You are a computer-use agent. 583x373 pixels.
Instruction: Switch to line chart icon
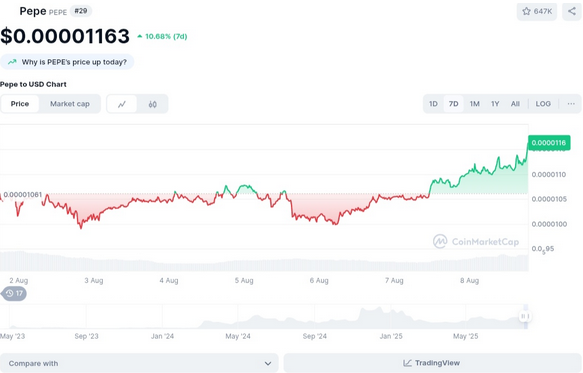point(122,104)
